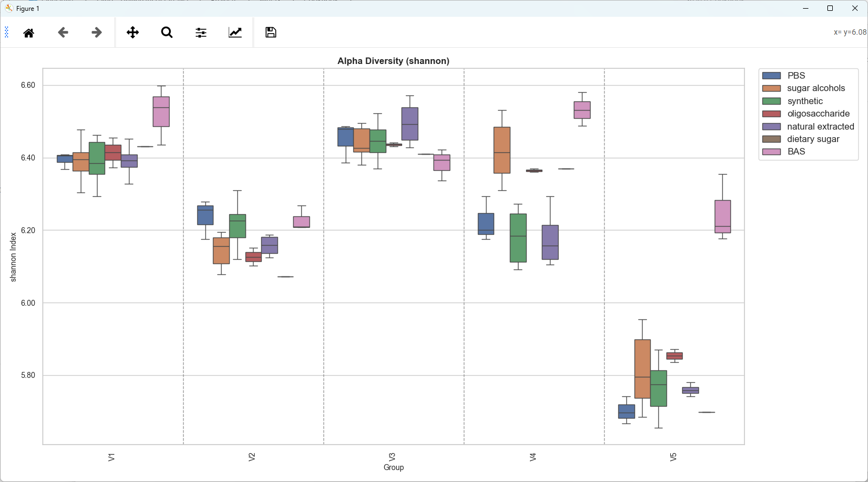Click the 'oligosaccharide' legend label
Viewport: 868px width, 482px height.
(x=819, y=114)
